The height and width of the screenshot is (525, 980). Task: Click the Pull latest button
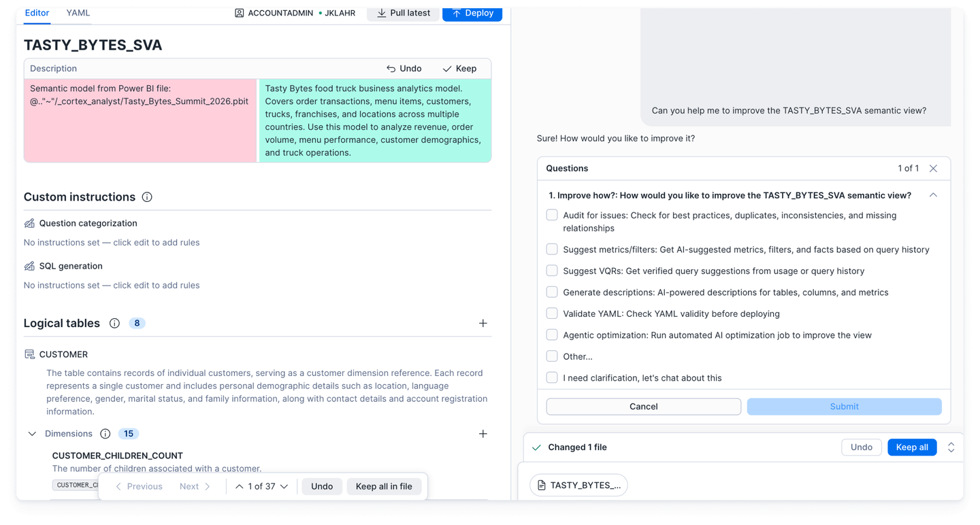(x=403, y=13)
